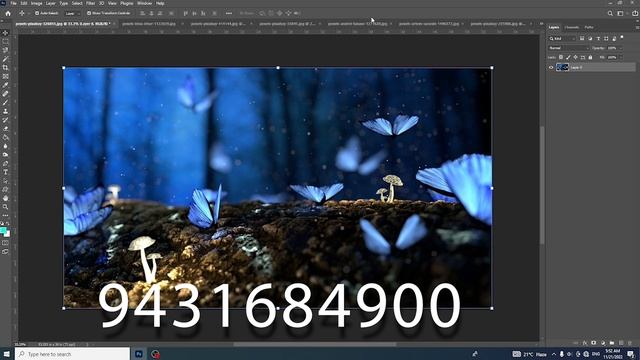Open the Select menu

77,3
